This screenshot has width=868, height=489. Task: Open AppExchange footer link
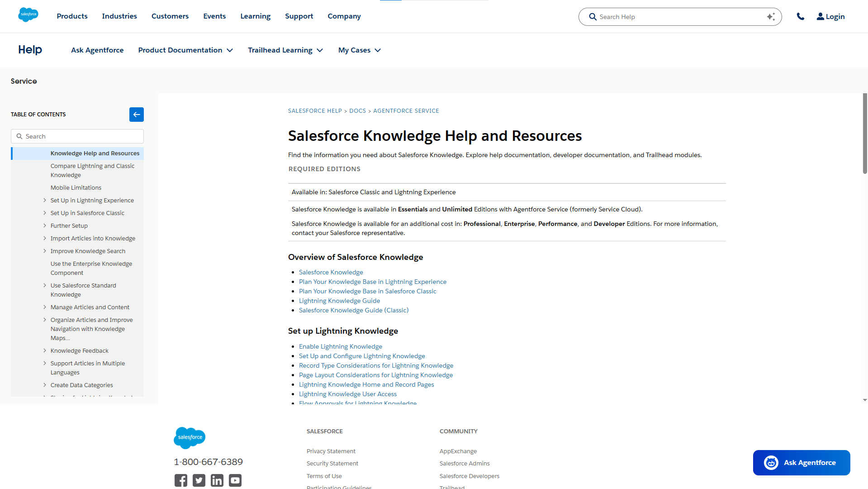[x=458, y=451]
